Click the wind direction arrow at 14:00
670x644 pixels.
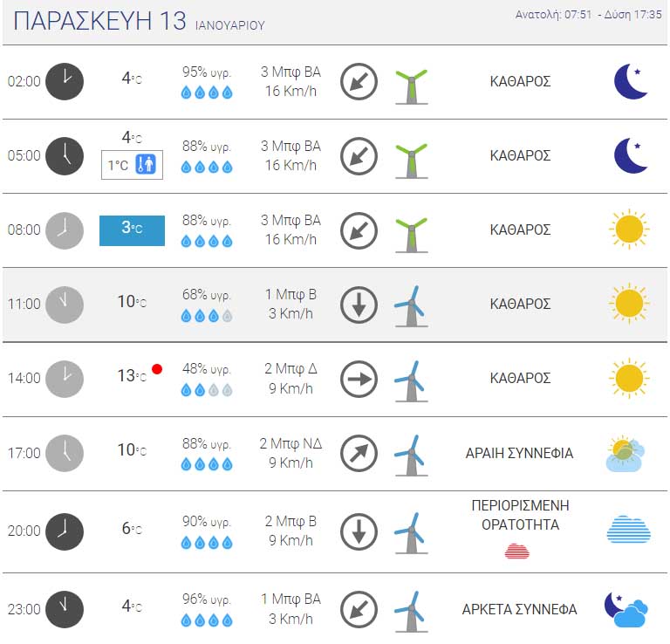(359, 379)
